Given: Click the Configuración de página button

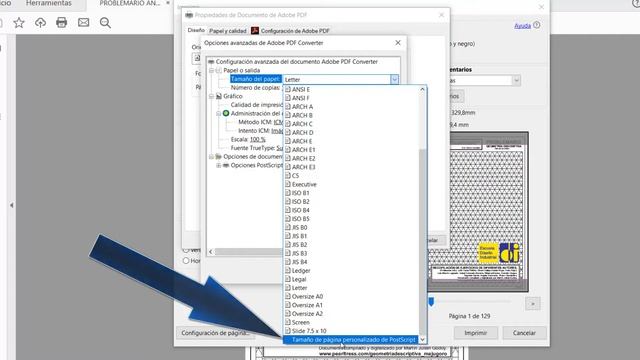Looking at the screenshot, I should (x=216, y=333).
